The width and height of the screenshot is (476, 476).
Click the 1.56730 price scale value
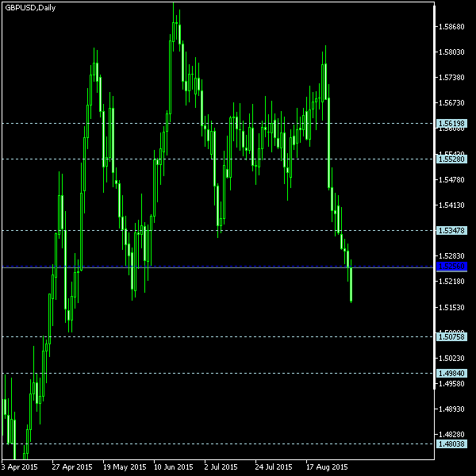pos(451,103)
